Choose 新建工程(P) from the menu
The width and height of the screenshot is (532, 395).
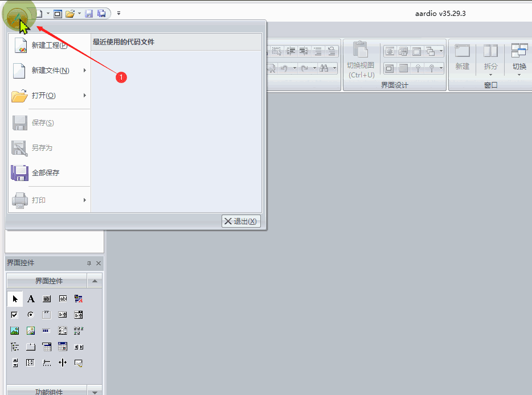click(x=49, y=46)
